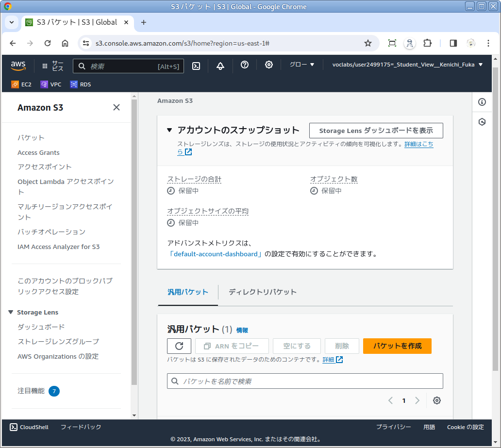
Task: Open AWS settings gear in top bar
Action: (x=269, y=65)
